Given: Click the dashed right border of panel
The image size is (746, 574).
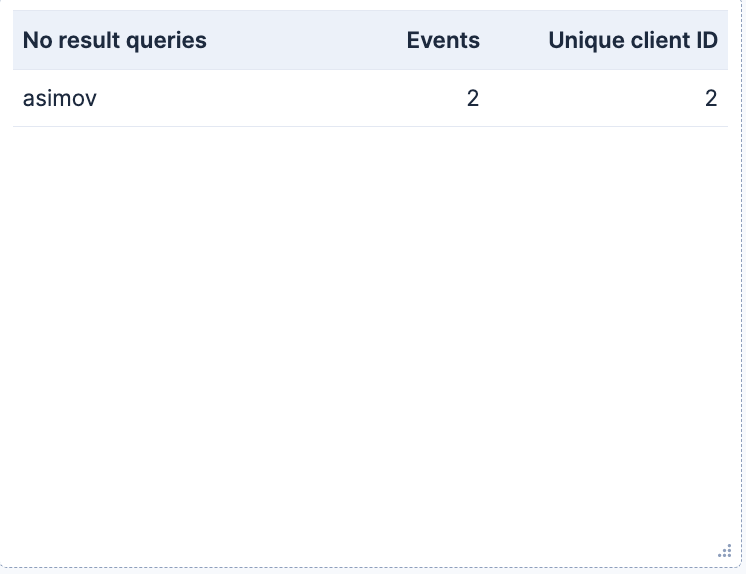Looking at the screenshot, I should (x=741, y=286).
